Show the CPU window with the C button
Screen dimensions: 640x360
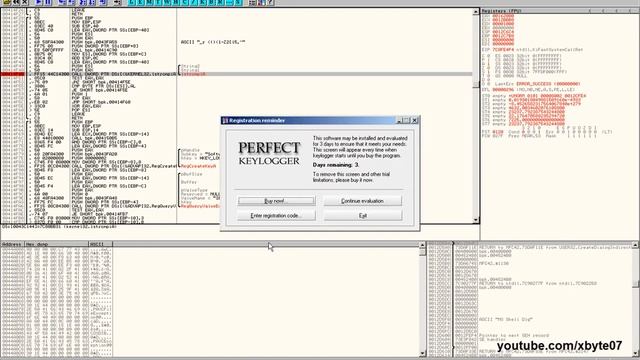(185, 2)
